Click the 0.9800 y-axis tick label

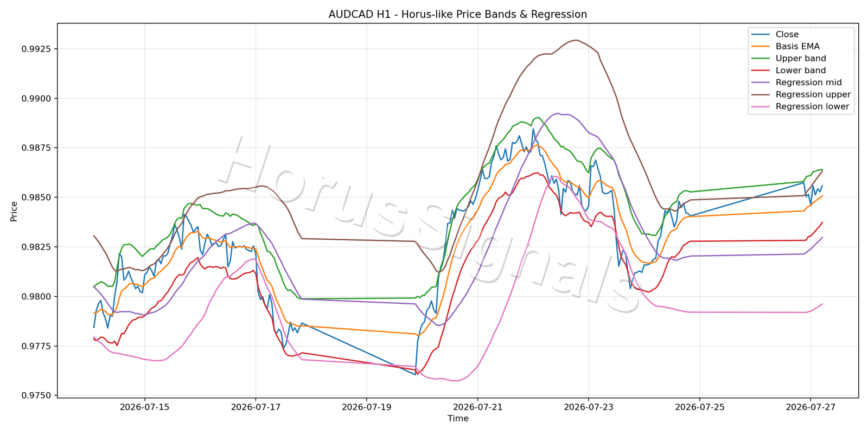tap(36, 297)
